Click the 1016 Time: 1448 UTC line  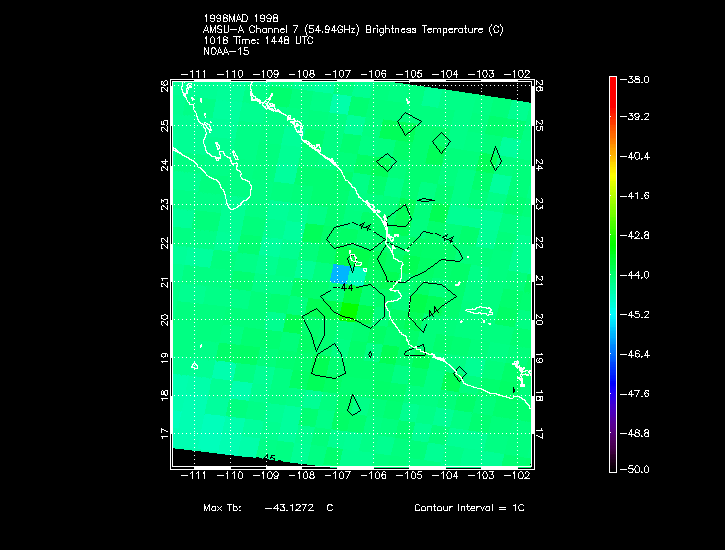coord(258,40)
